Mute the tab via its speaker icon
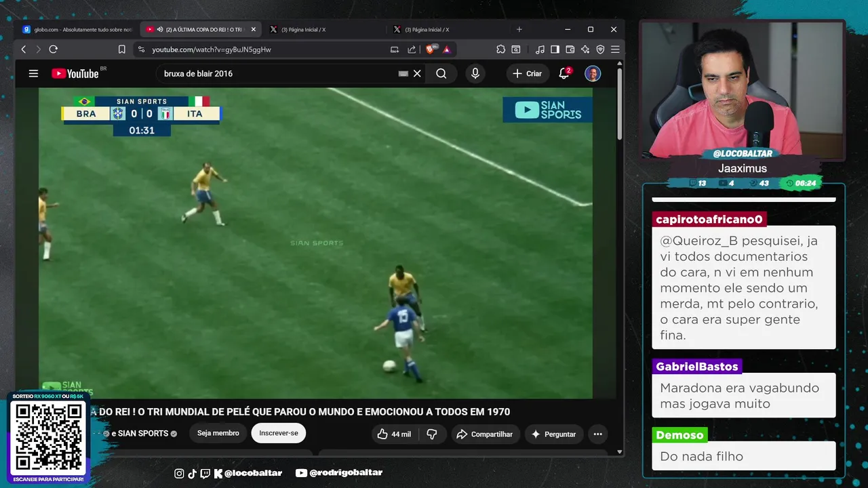This screenshot has height=488, width=868. tap(160, 30)
